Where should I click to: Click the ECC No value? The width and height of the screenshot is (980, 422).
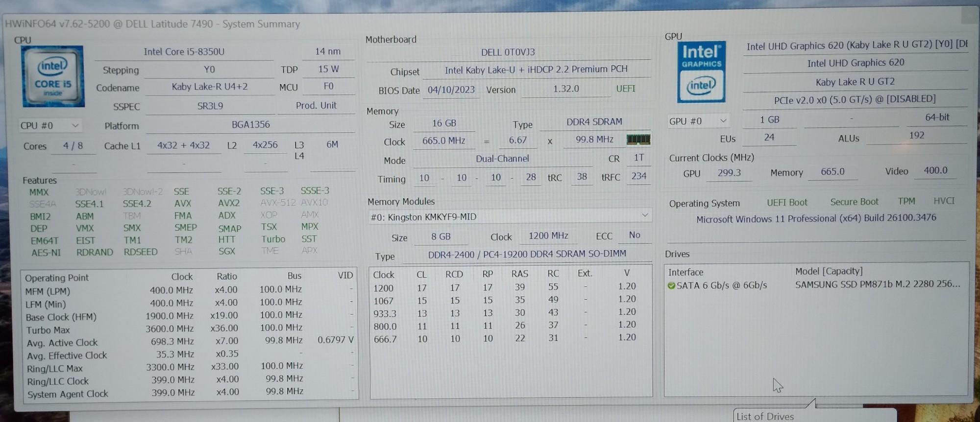(635, 235)
